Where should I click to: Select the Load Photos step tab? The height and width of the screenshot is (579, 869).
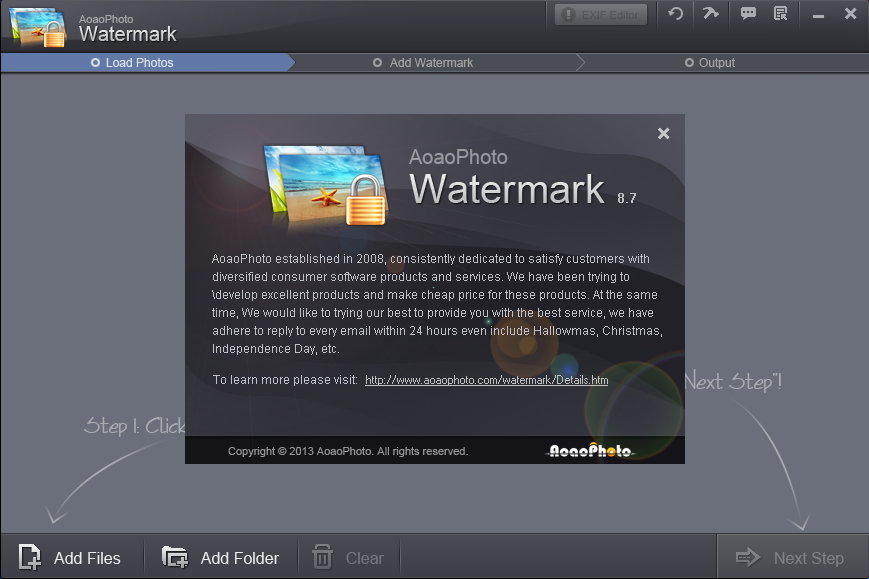148,63
